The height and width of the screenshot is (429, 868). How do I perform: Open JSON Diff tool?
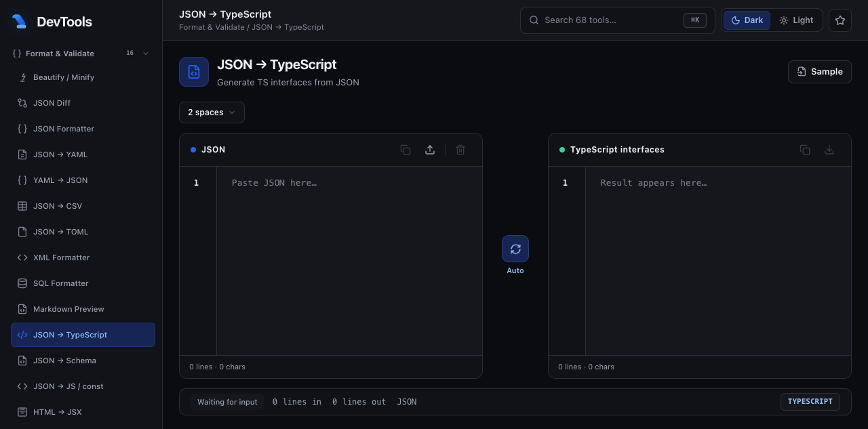[83, 103]
